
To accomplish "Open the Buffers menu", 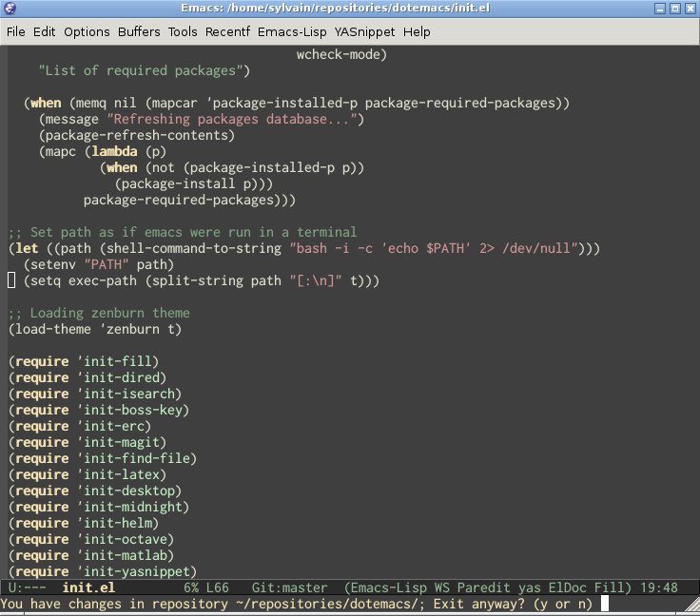I will tap(139, 32).
